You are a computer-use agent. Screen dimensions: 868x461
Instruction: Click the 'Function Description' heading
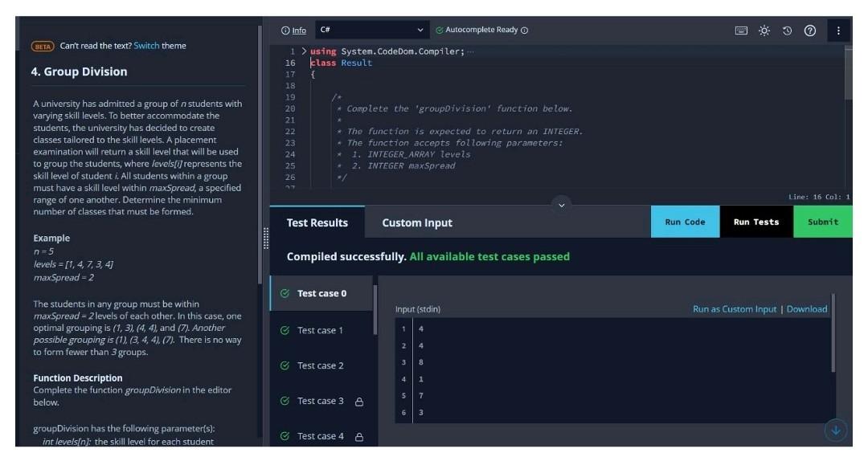(x=77, y=378)
